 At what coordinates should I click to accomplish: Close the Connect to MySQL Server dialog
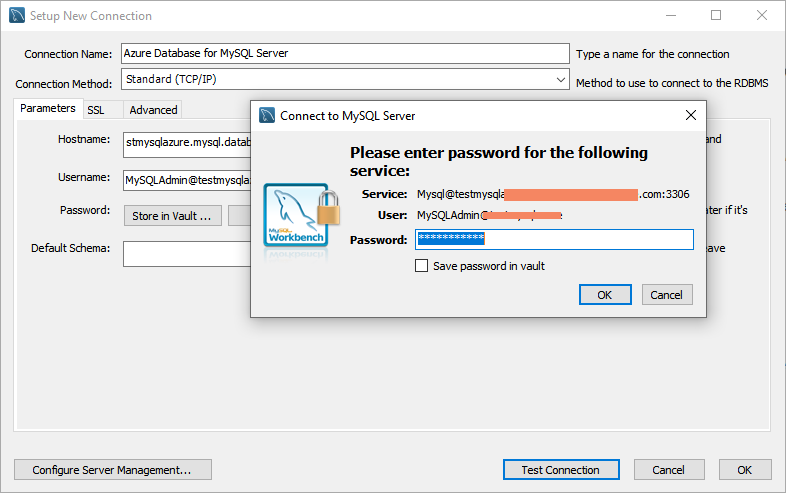[x=690, y=115]
